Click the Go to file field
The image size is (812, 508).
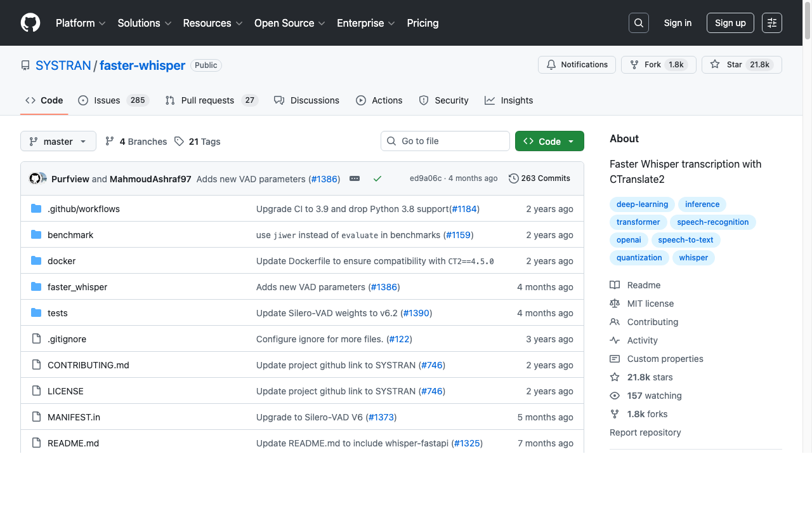pos(445,141)
